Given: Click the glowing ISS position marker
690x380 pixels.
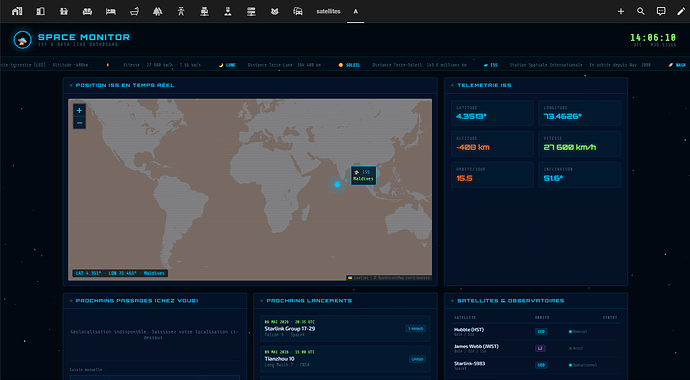Looking at the screenshot, I should pyautogui.click(x=338, y=184).
